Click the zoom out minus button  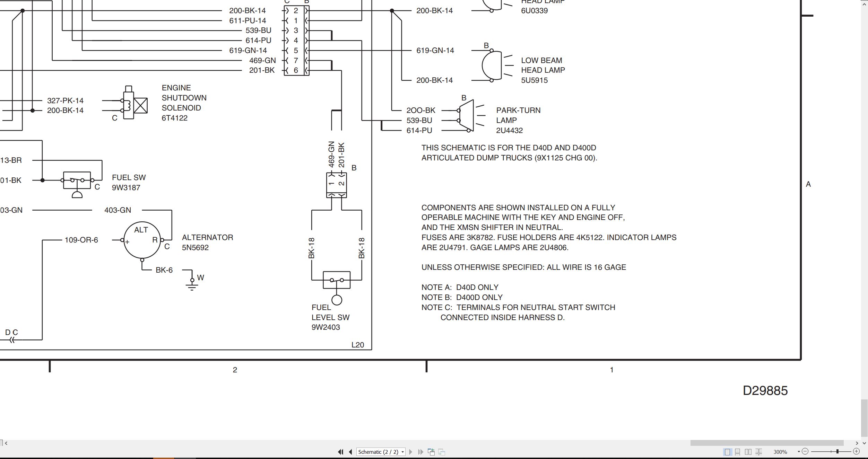pyautogui.click(x=805, y=451)
